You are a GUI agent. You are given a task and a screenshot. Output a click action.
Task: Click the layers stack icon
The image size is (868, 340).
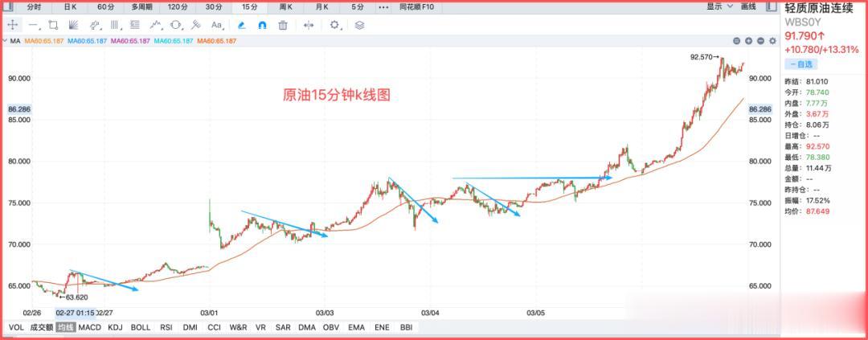[x=359, y=25]
